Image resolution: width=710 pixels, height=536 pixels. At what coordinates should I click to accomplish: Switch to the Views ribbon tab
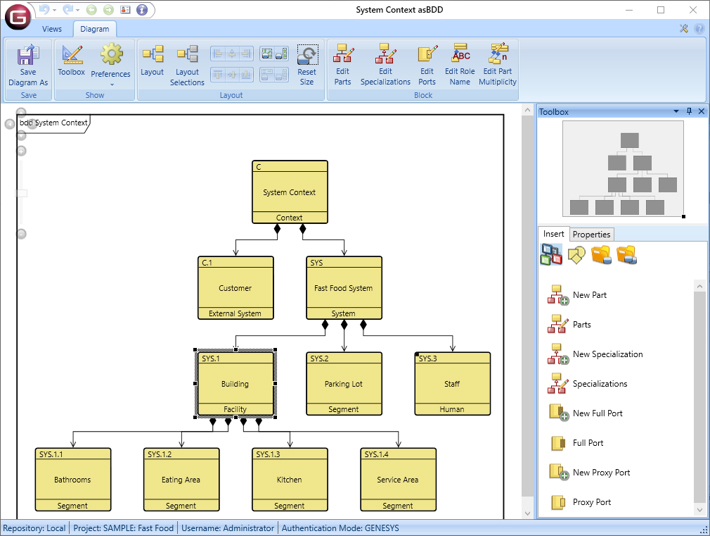[x=52, y=29]
